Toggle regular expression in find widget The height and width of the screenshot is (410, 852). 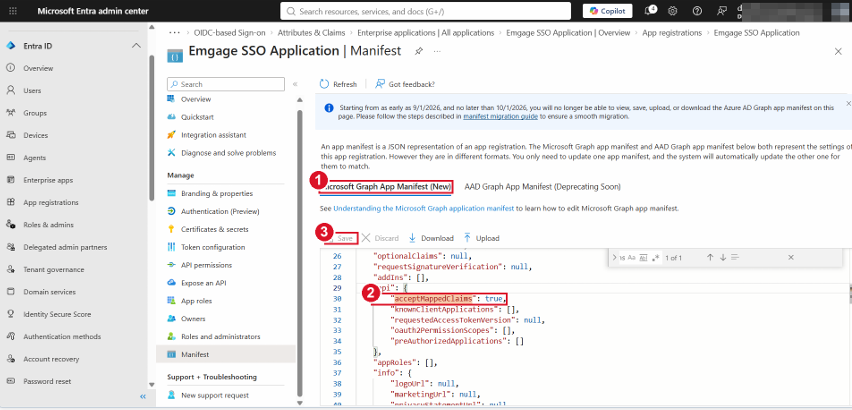tap(655, 257)
